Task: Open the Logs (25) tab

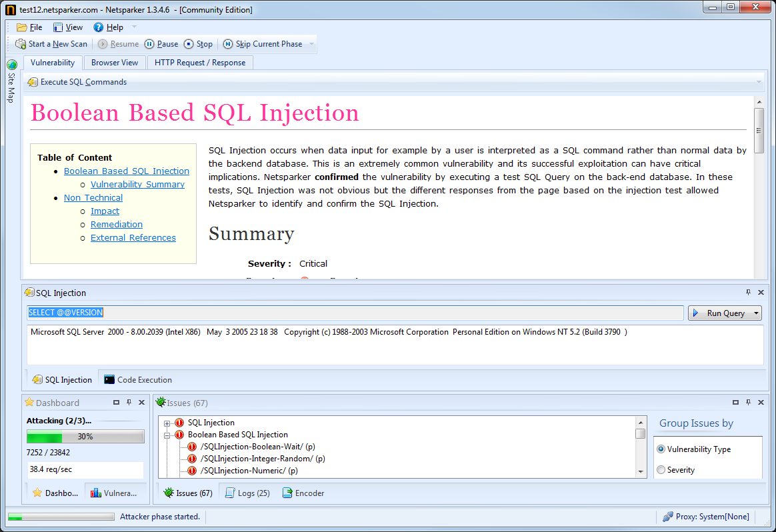Action: [x=247, y=493]
